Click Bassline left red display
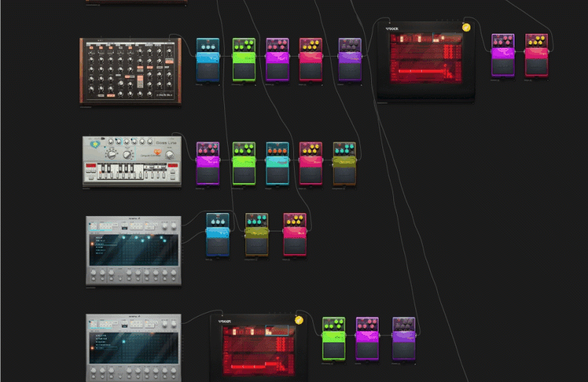 [x=91, y=165]
